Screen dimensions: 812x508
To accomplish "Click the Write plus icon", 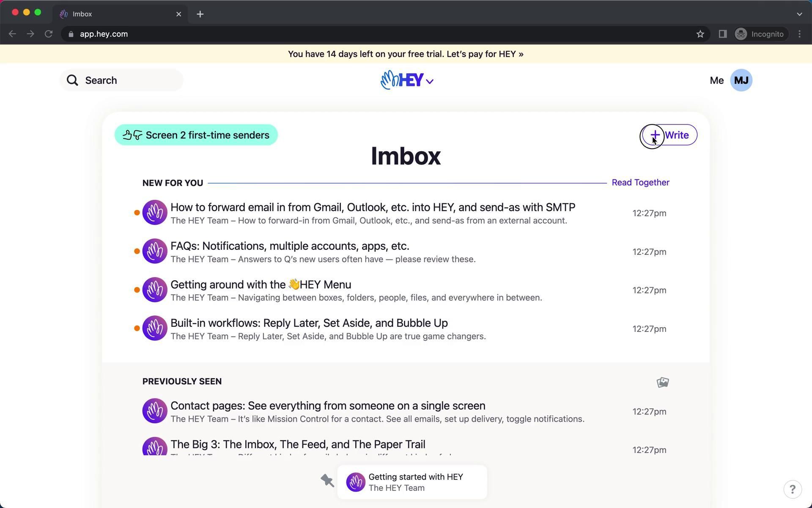I will pyautogui.click(x=655, y=135).
